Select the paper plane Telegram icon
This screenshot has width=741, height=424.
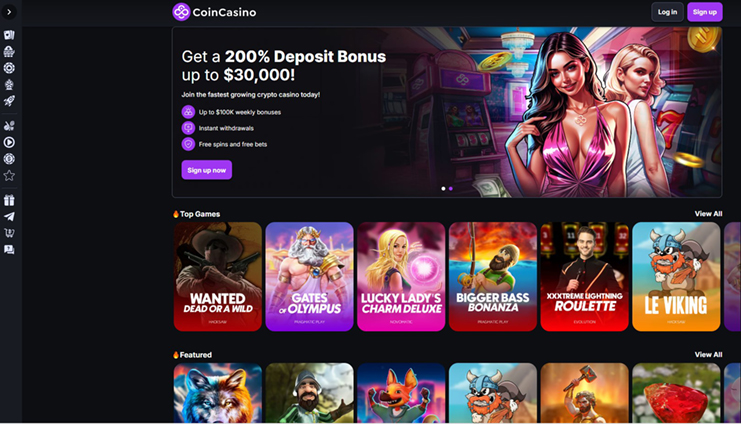[x=9, y=216]
